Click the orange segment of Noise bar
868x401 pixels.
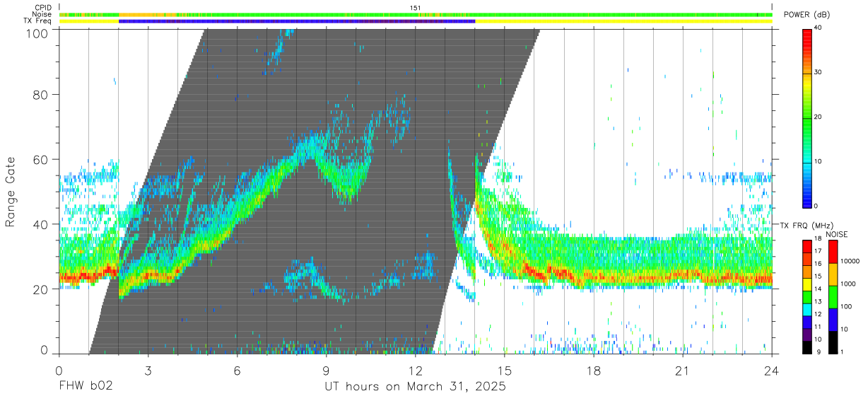pos(148,14)
